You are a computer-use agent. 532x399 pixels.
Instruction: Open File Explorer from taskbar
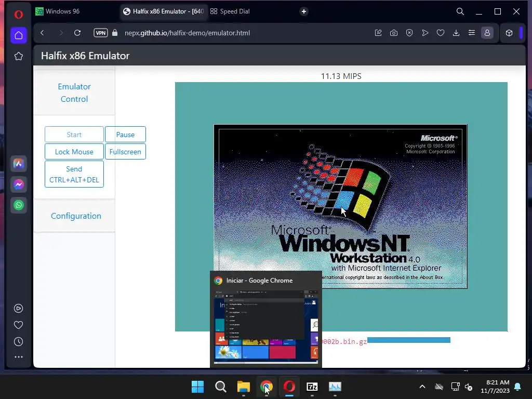[243, 387]
